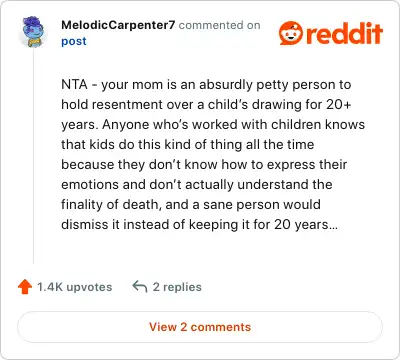Click the line 'finality of death, and a sane person'

point(191,204)
